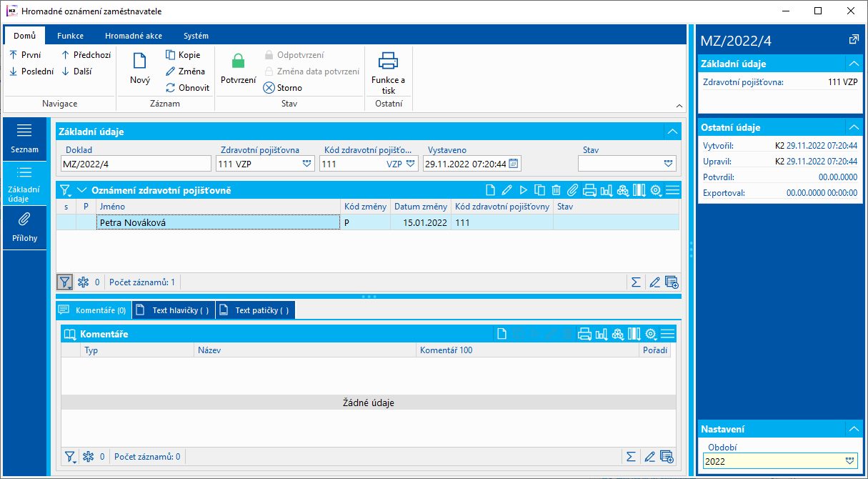The width and height of the screenshot is (868, 479).
Task: Click snowflake icon below Oznámení table
Action: pyautogui.click(x=85, y=282)
